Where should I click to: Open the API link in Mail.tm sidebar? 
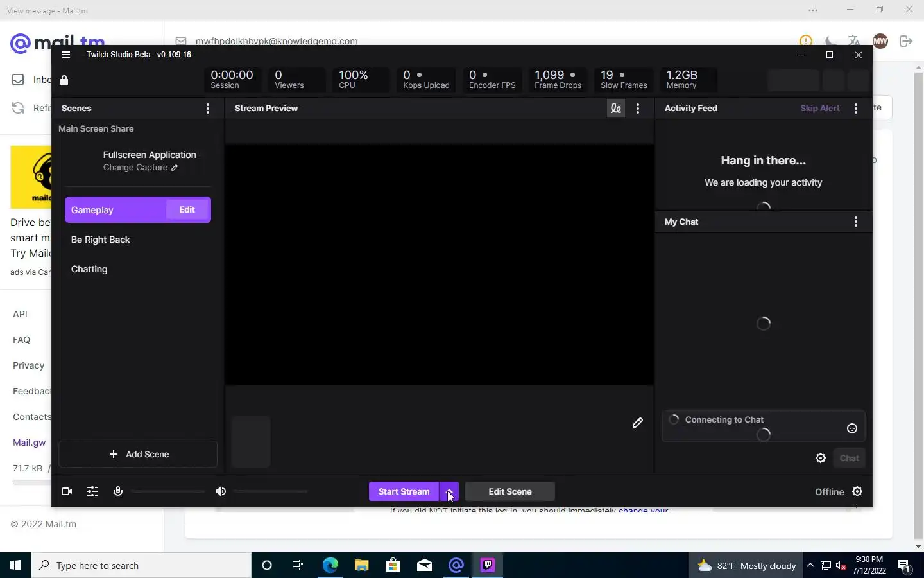[20, 314]
